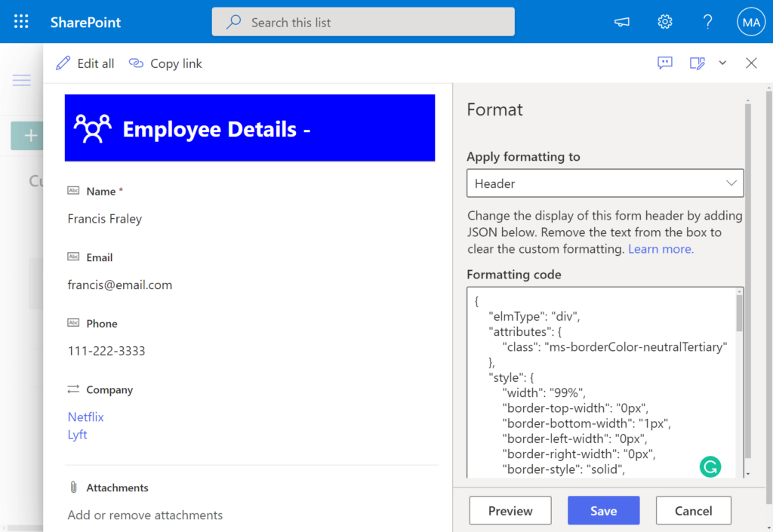Screen dimensions: 773x532
Task: Open the SharePoint app launcher grid
Action: tap(21, 22)
